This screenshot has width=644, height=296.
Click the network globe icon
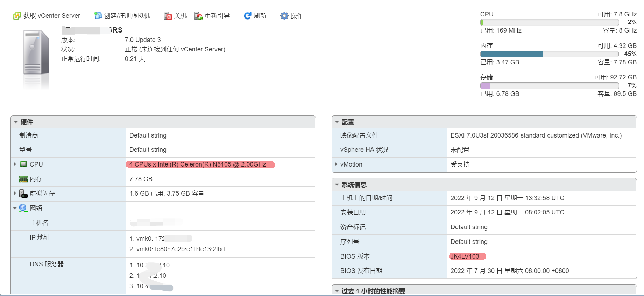point(23,208)
